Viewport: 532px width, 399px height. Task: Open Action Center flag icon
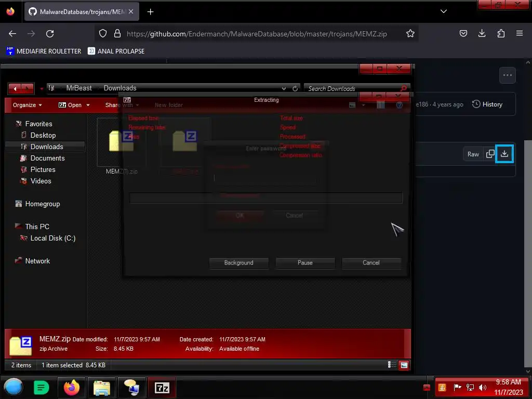(x=457, y=388)
